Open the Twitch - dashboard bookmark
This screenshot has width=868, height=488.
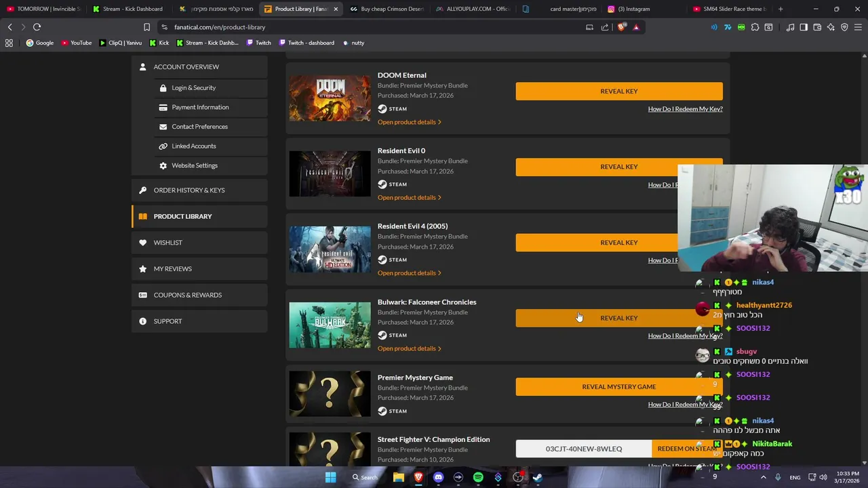[x=305, y=43]
